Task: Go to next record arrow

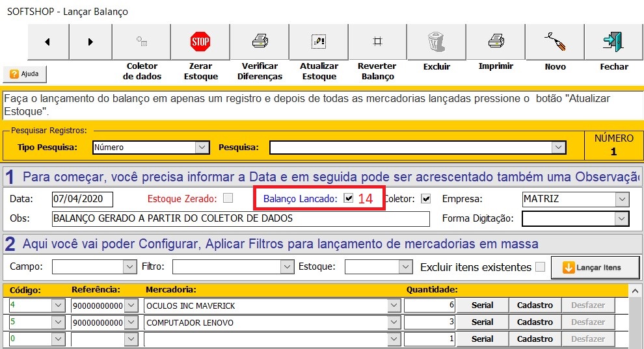Action: 90,42
